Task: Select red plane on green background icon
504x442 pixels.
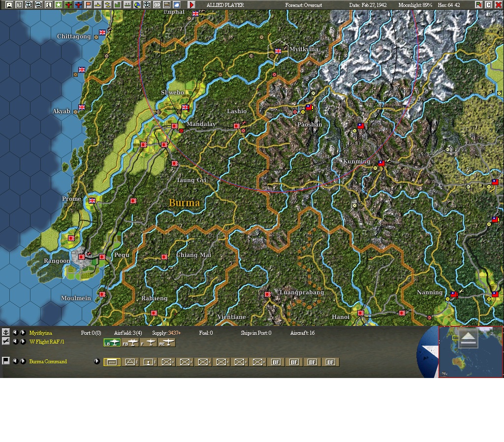Action: coord(68,4)
